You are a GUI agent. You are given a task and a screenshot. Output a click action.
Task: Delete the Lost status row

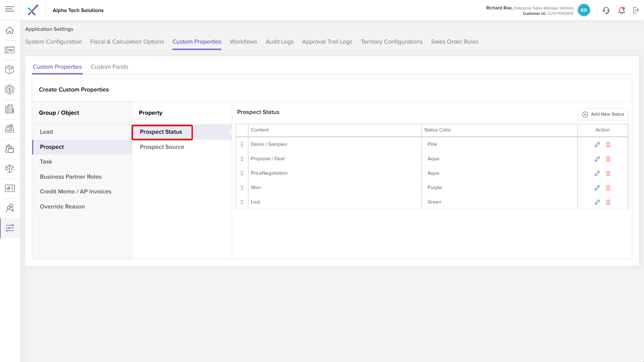608,202
